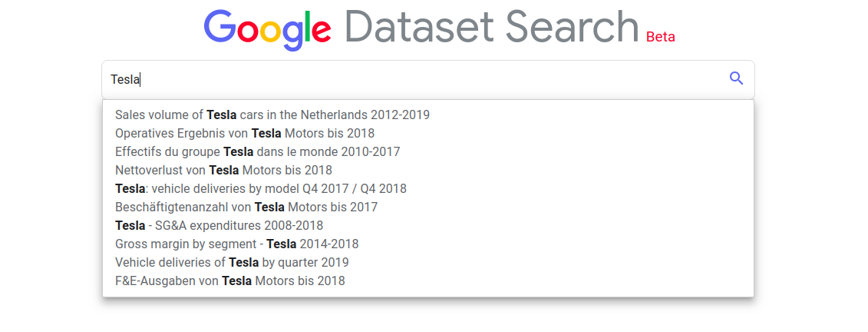This screenshot has height=332, width=868.
Task: Select Sales volume of Tesla cars Netherlands suggestion
Action: point(427,115)
